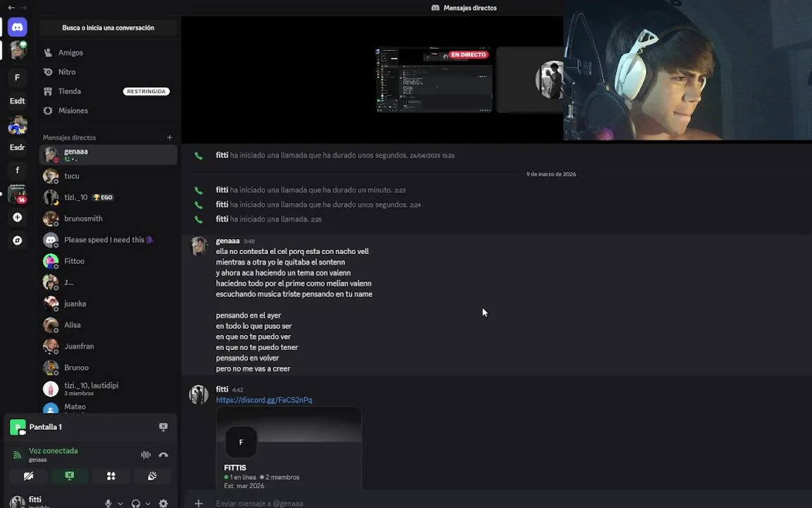Viewport: 812px width, 508px height.
Task: Expand microphone input options arrow
Action: [120, 503]
